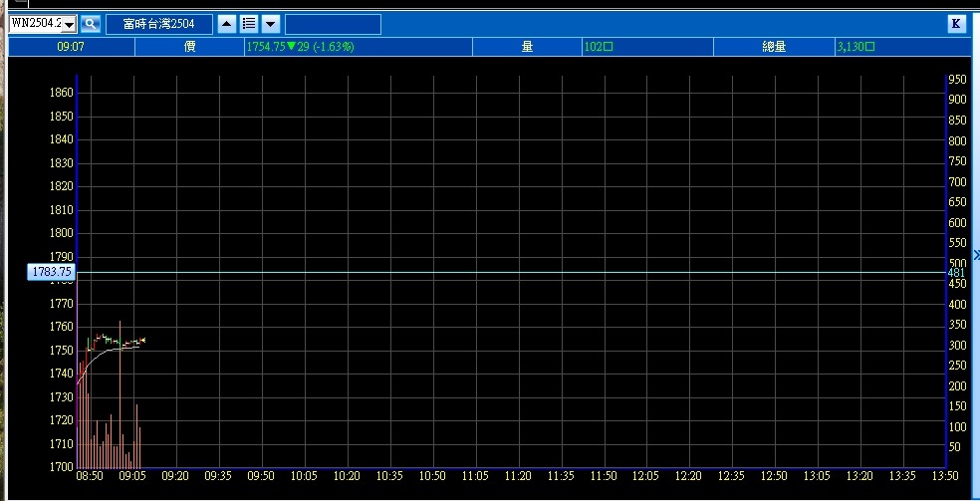The image size is (980, 501).
Task: Expand the down arrow next to list icon
Action: 270,24
